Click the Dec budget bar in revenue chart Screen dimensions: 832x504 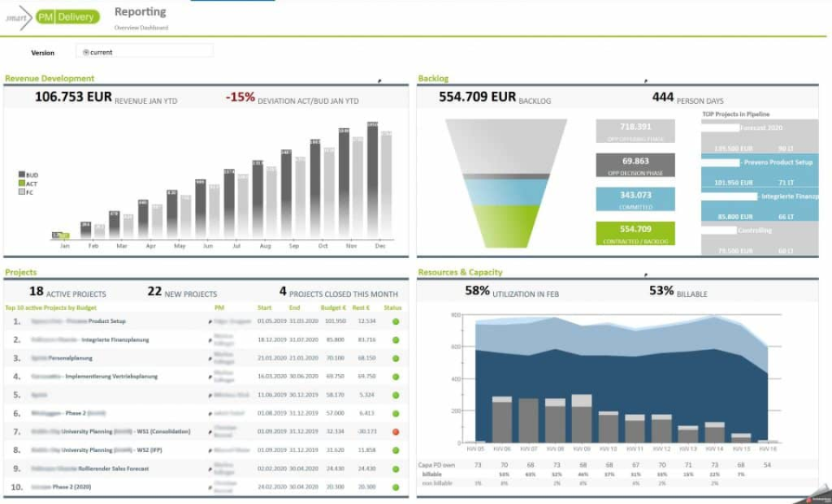point(373,180)
